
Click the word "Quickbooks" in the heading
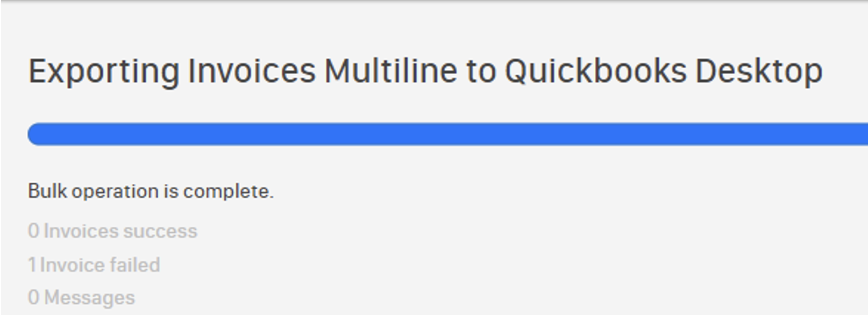click(595, 71)
